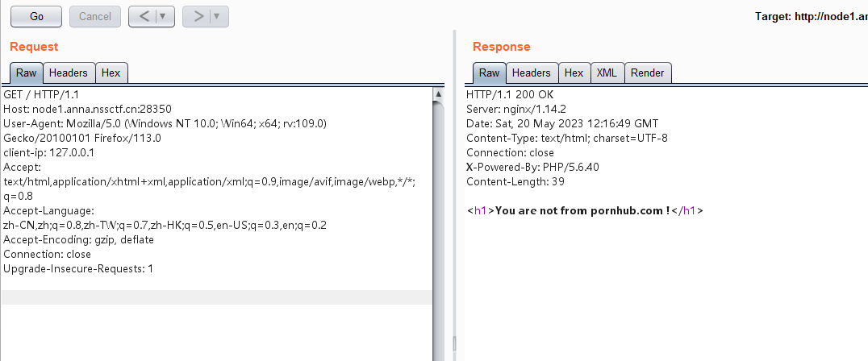Click the request scrollbar up arrow
Viewport: 868px width, 361px height.
[438, 94]
